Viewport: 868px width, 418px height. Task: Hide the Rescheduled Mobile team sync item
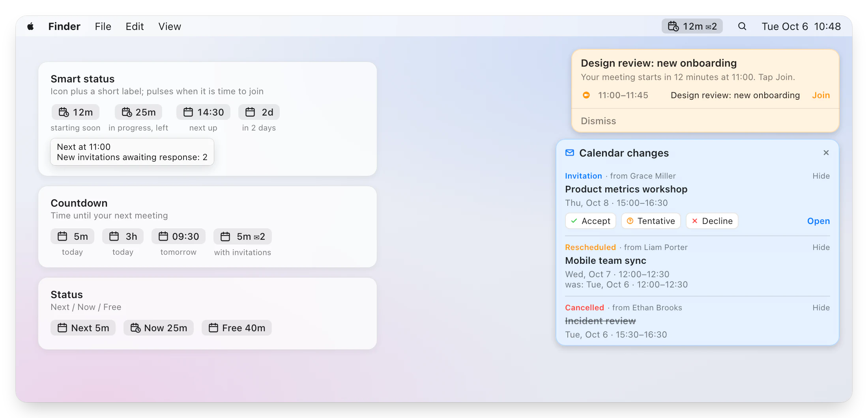coord(821,247)
